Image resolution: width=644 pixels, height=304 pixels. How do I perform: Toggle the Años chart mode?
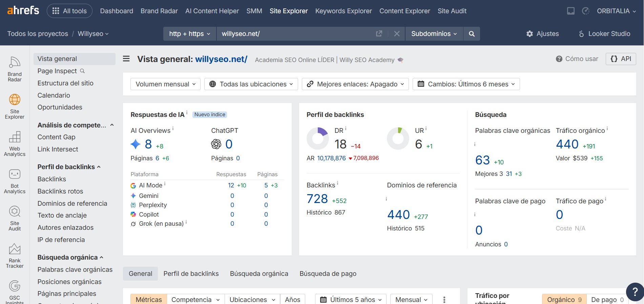click(292, 300)
